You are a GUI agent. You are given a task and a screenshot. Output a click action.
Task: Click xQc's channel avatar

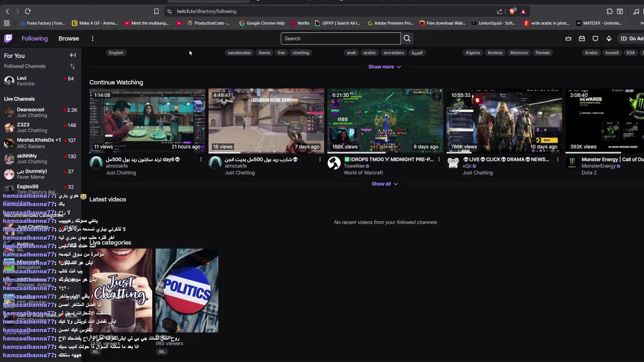point(453,163)
